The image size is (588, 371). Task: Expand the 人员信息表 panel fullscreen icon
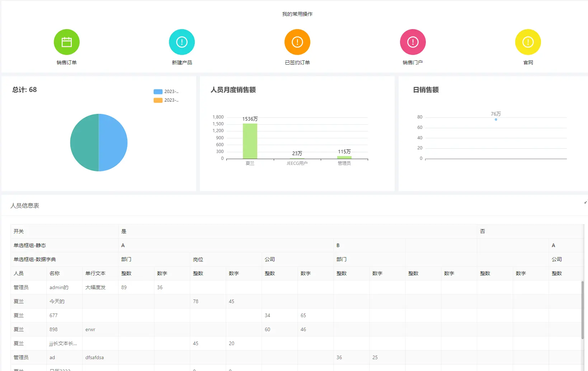[586, 202]
